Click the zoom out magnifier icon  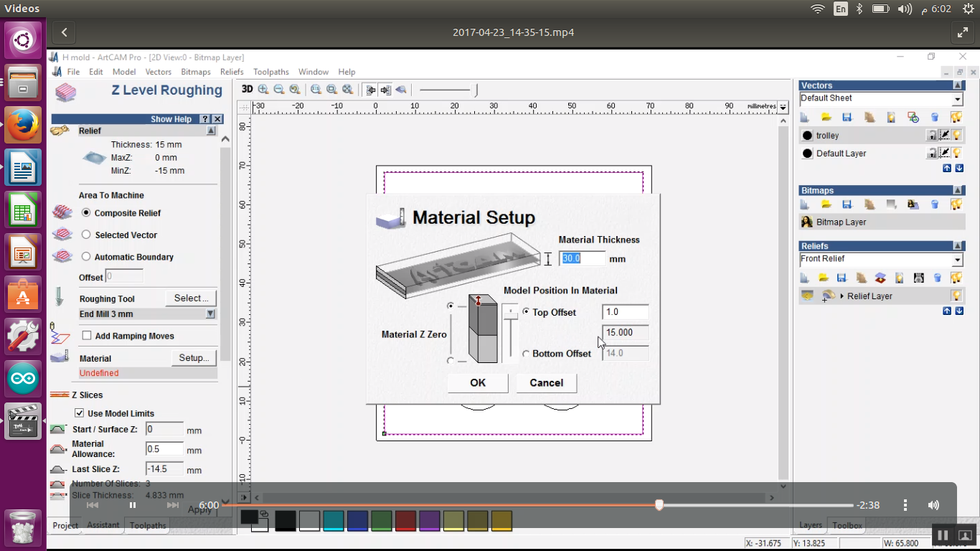pyautogui.click(x=279, y=90)
